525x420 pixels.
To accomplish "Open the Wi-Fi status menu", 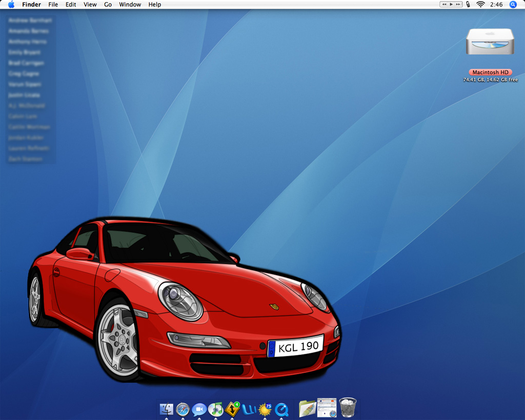I will click(x=480, y=5).
